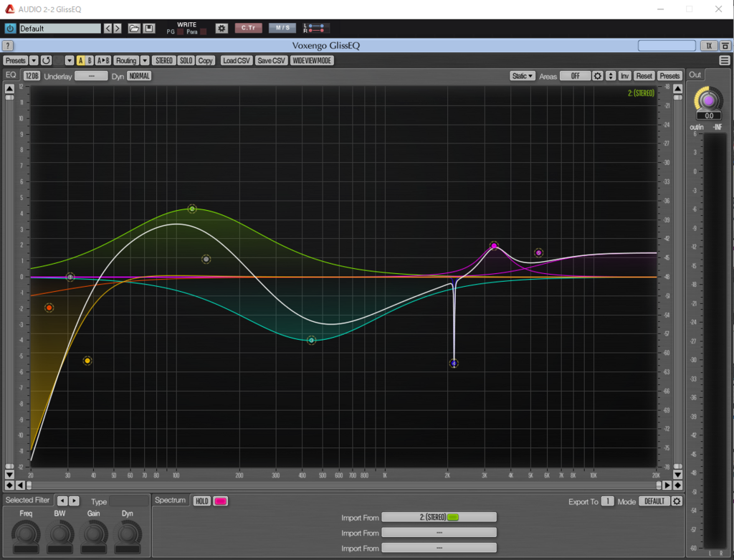
Task: Toggle the SOLO button
Action: point(186,60)
